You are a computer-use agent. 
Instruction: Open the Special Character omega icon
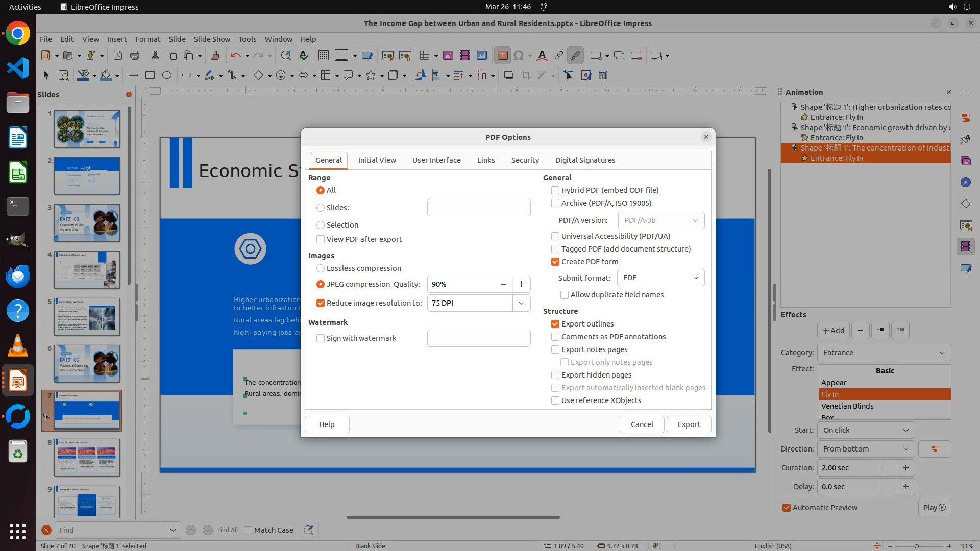519,56
